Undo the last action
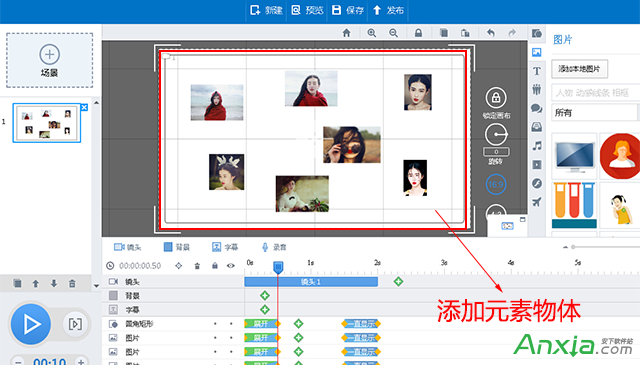640x365 pixels. 491,33
